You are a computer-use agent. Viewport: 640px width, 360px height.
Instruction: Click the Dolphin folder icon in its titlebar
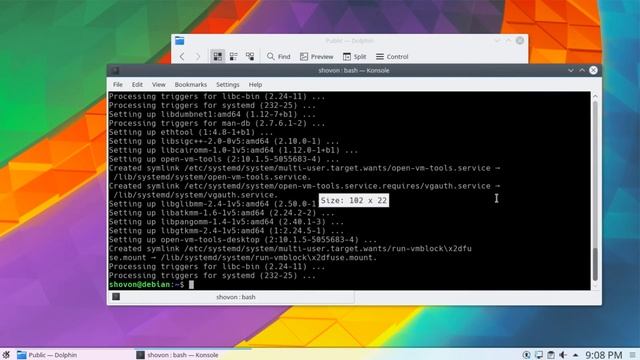(180, 40)
